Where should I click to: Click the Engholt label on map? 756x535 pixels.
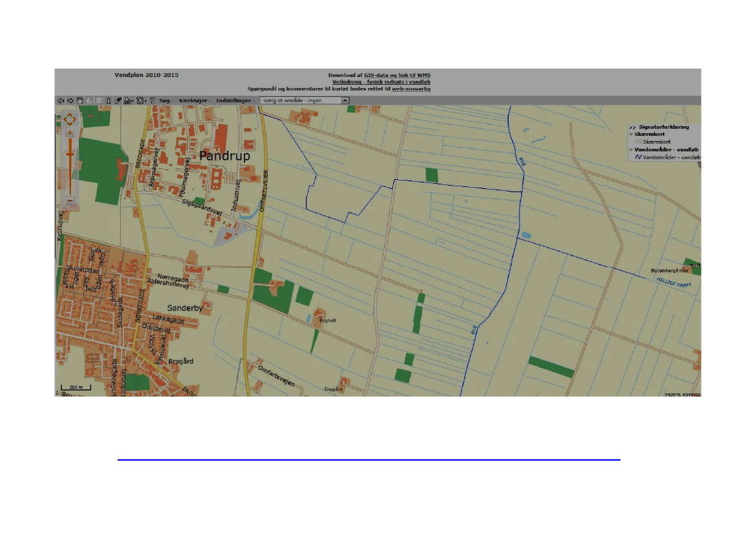pyautogui.click(x=328, y=320)
